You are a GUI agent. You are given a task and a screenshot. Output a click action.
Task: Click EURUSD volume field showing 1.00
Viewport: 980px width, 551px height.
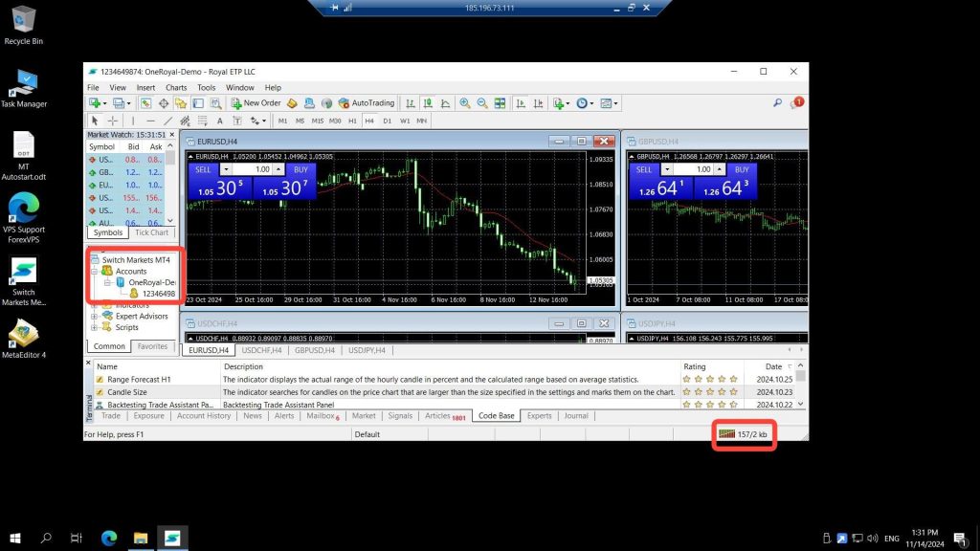(x=253, y=169)
